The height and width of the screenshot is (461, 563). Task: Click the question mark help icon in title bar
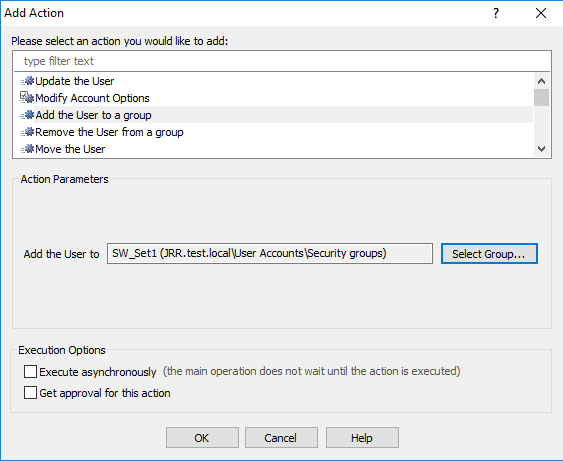click(x=496, y=13)
